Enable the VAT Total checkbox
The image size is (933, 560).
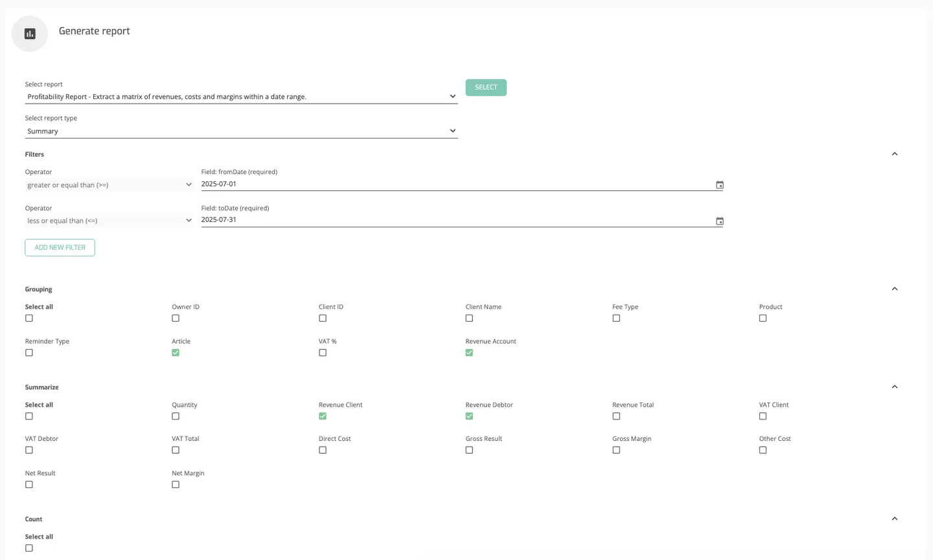click(176, 450)
